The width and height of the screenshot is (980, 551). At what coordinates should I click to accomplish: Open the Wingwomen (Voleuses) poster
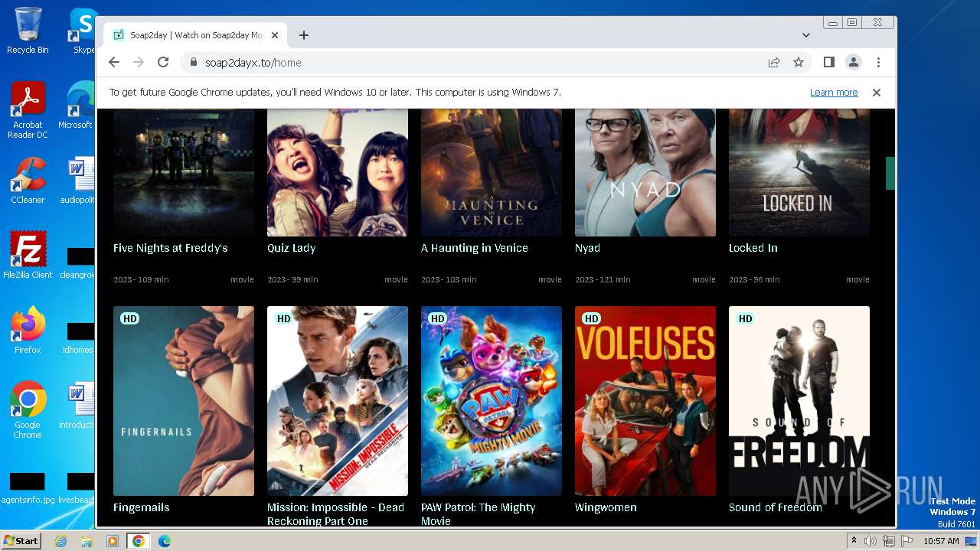point(645,401)
